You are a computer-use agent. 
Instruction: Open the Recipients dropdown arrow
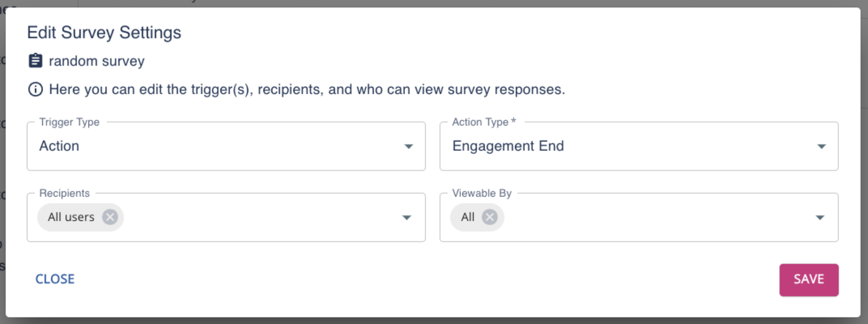(x=407, y=218)
